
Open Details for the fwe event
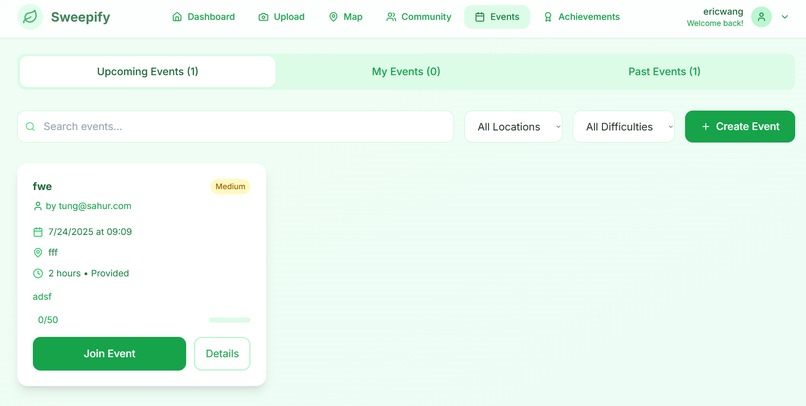pos(222,354)
